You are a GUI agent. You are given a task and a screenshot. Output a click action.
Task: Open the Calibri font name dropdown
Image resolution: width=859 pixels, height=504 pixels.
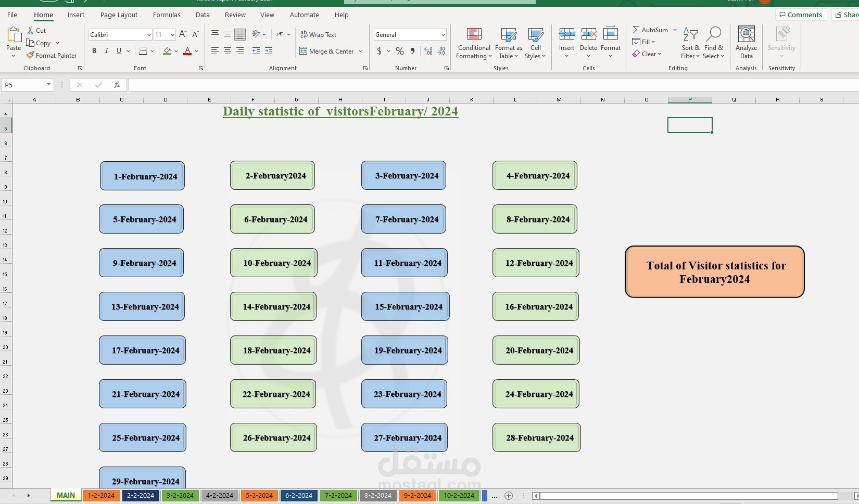(x=149, y=35)
